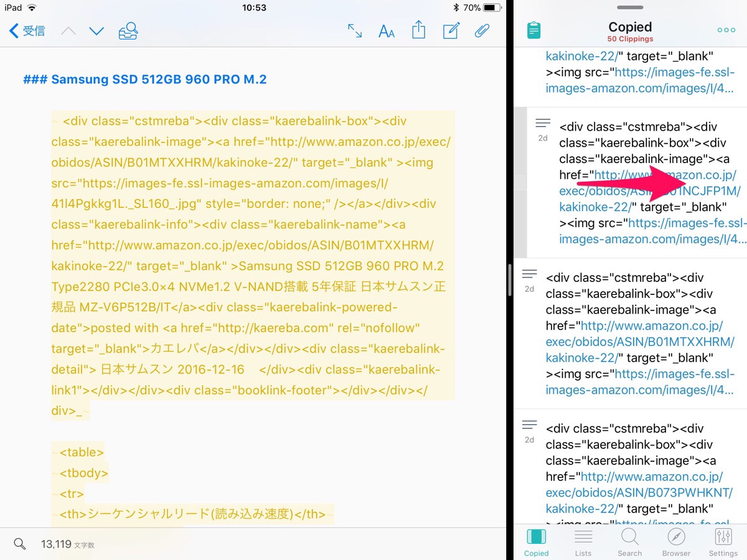747x560 pixels.
Task: Tap the compose pencil-and-square icon
Action: point(451,30)
